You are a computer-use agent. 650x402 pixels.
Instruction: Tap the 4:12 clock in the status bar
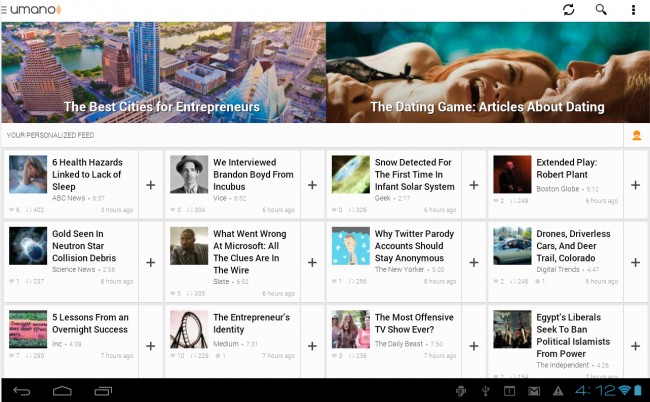coord(595,390)
